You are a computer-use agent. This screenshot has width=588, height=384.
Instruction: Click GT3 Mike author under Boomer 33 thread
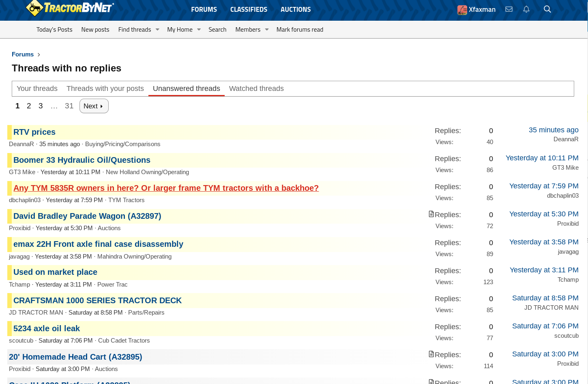22,172
